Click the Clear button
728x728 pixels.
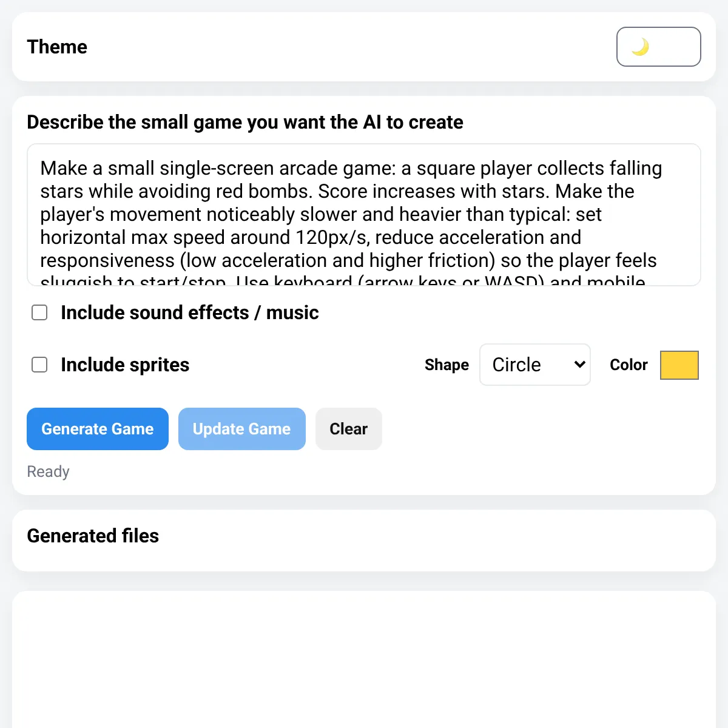point(349,429)
